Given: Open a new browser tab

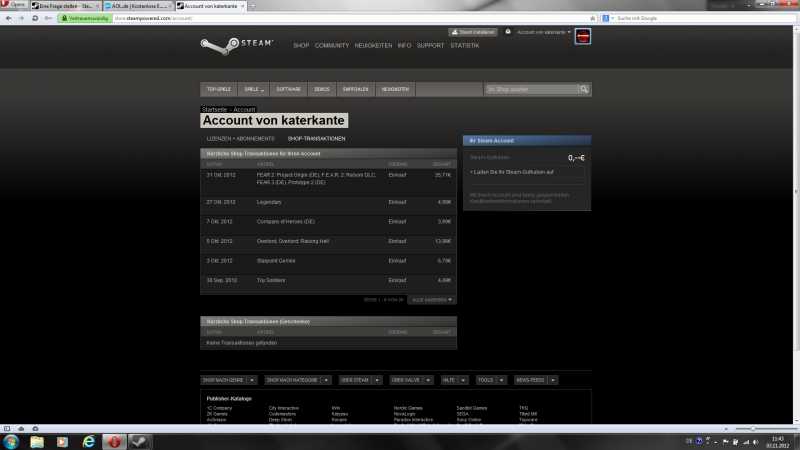Looking at the screenshot, I should tap(252, 6).
